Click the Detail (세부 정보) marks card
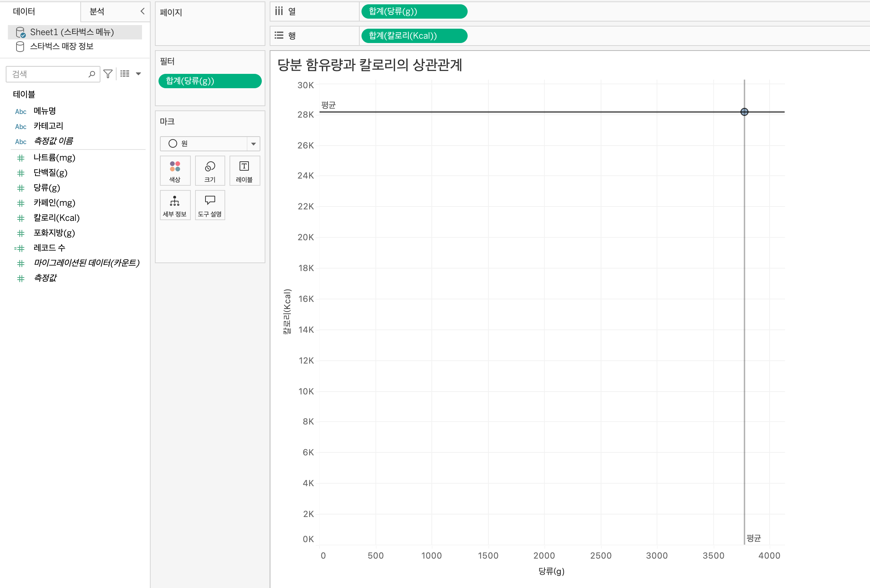 coord(175,205)
